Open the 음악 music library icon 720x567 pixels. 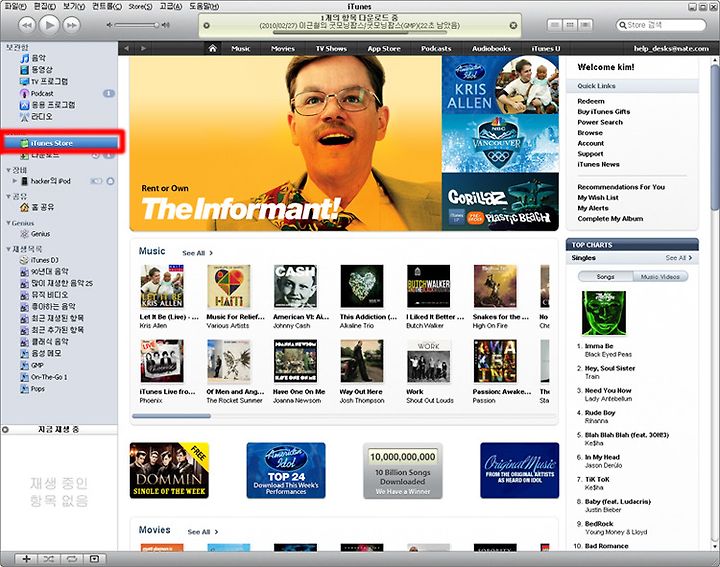(x=25, y=58)
